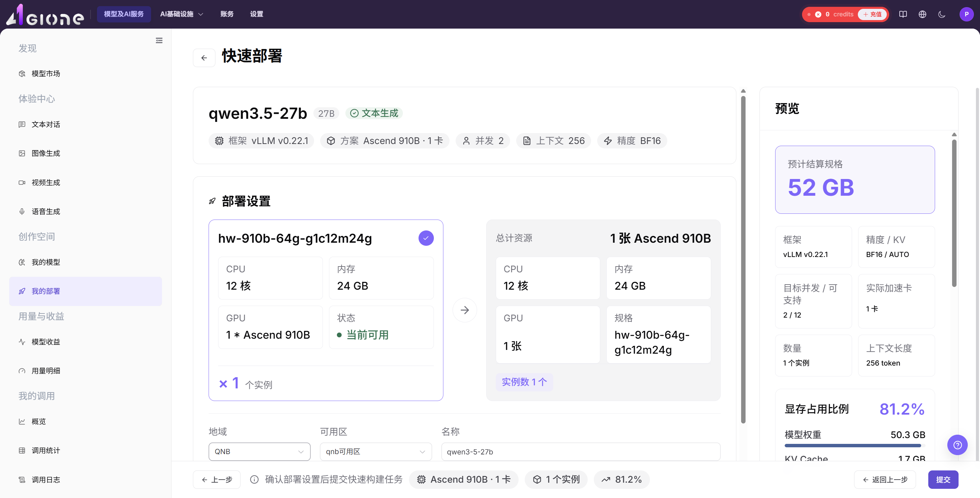Screen dimensions: 980x498
Task: Select 我的部署 in sidebar
Action: (86, 291)
